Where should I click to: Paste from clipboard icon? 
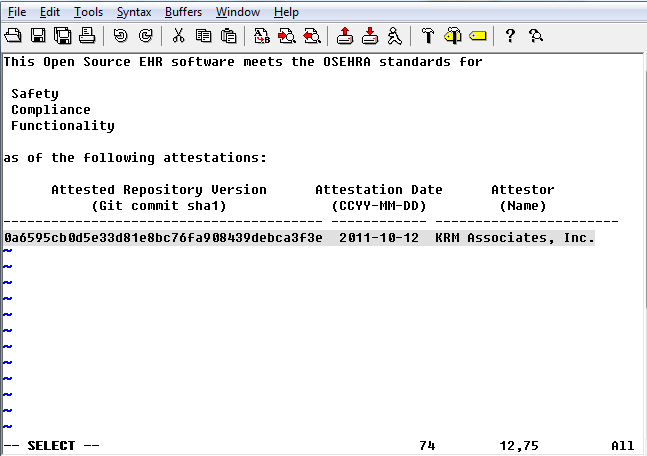(228, 36)
